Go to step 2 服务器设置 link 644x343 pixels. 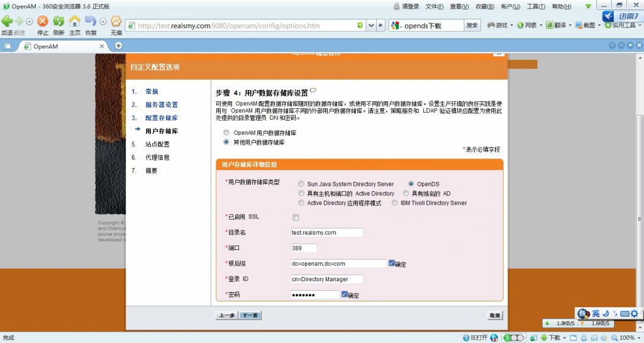[162, 104]
